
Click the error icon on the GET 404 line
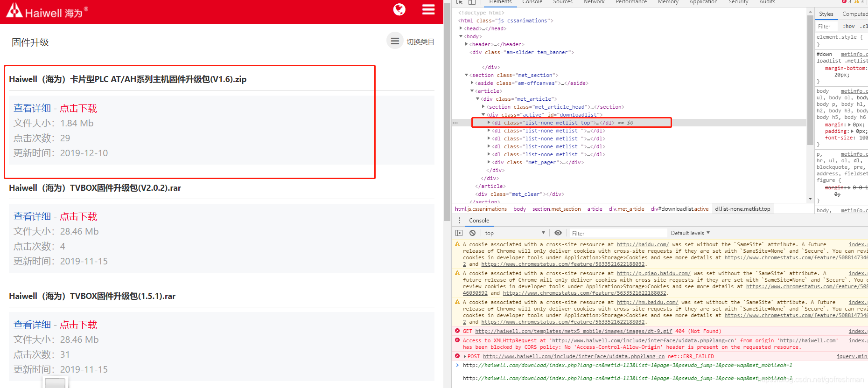(457, 331)
